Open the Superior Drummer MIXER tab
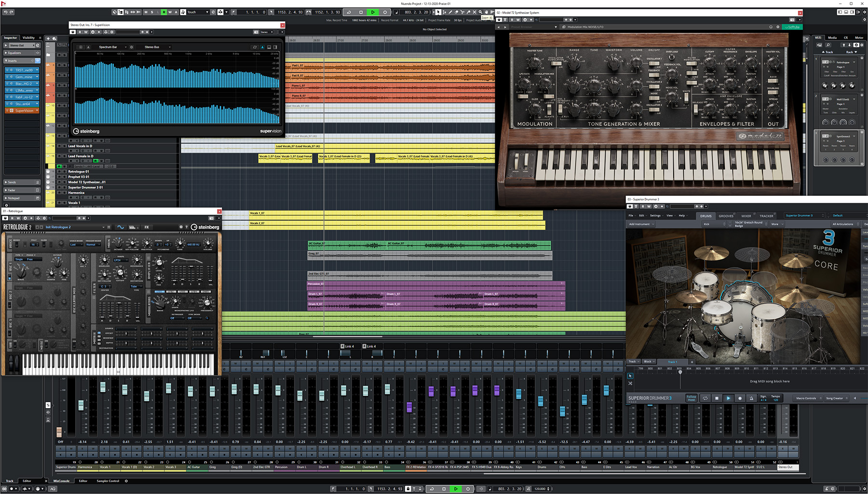This screenshot has width=868, height=494. [x=746, y=216]
